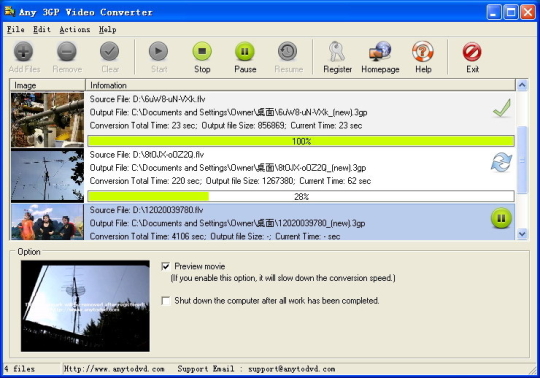Click the Information column header

[300, 85]
